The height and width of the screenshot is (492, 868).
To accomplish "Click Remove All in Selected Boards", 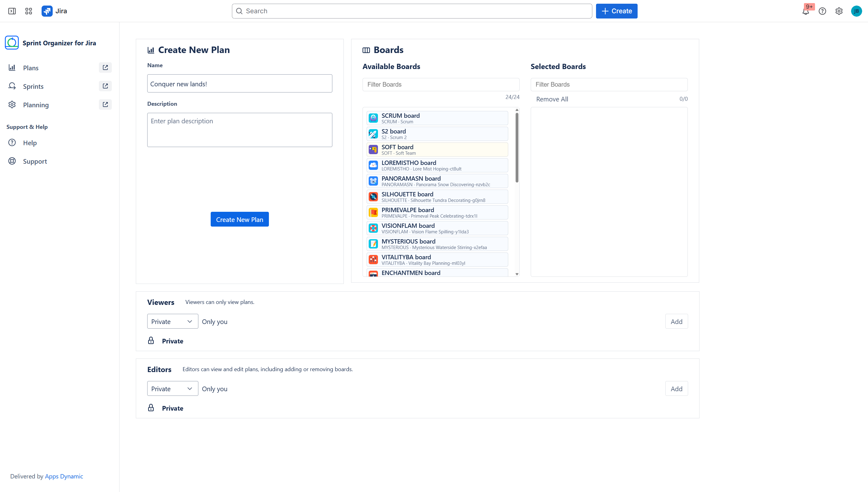I will coord(552,99).
